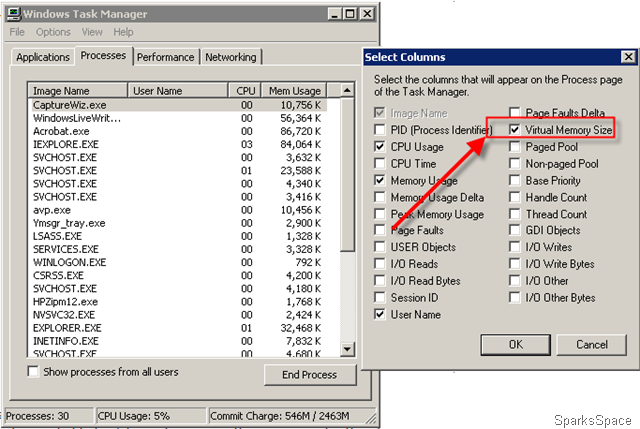Check the I/O Writes column
This screenshot has height=429, width=640.
(x=515, y=247)
